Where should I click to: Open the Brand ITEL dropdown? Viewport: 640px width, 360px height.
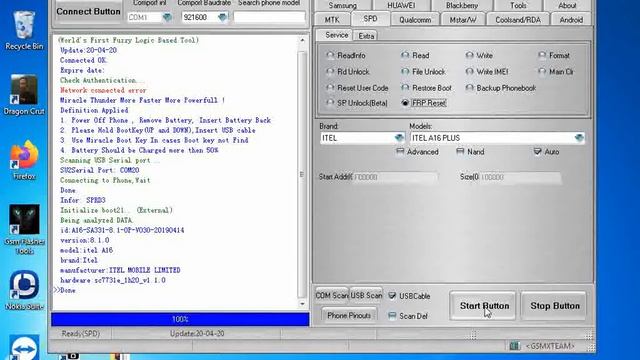[x=399, y=138]
